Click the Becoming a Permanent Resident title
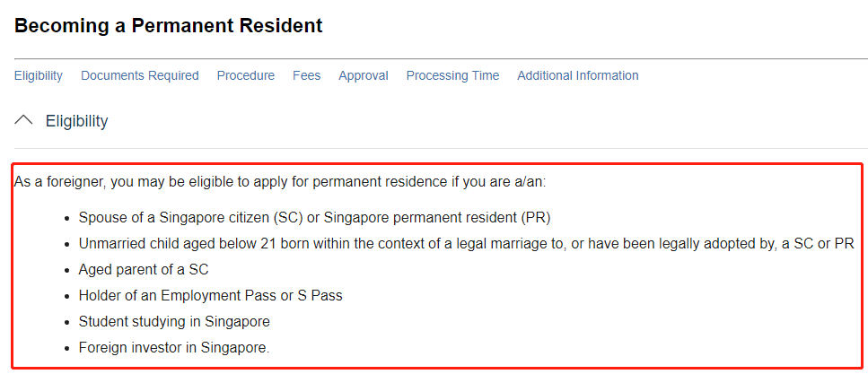 point(169,26)
